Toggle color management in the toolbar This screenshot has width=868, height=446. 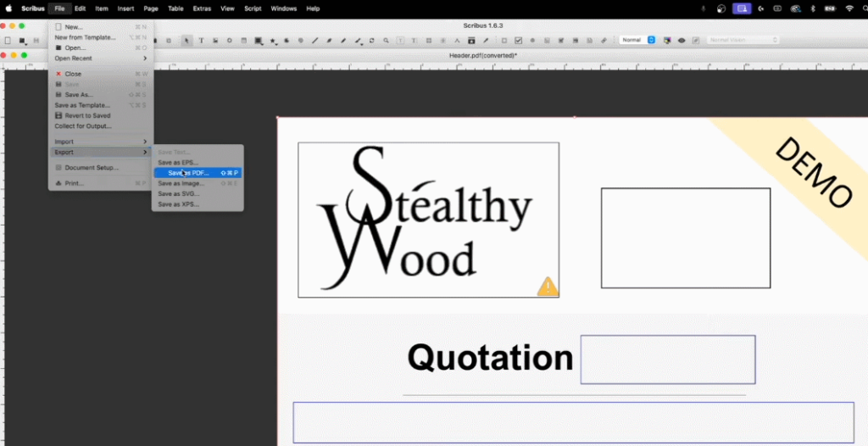pos(667,41)
